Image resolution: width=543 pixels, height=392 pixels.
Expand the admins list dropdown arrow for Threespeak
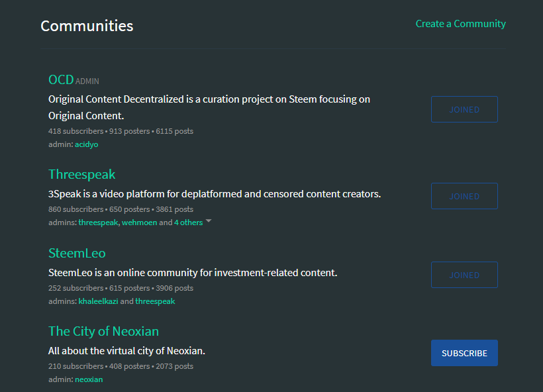pyautogui.click(x=209, y=220)
